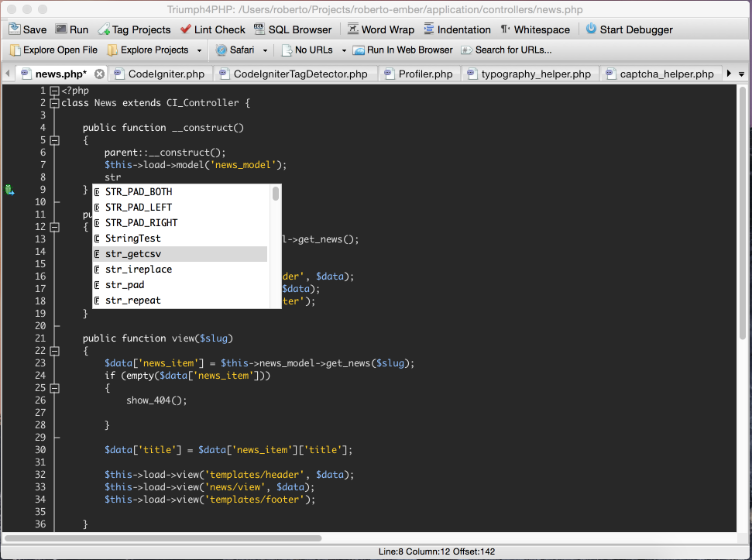
Task: Select str_ireplace from the autocomplete list
Action: pyautogui.click(x=139, y=270)
